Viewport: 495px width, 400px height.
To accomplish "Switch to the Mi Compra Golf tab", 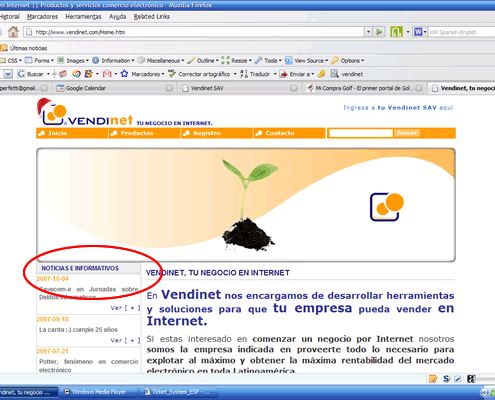I will point(365,88).
